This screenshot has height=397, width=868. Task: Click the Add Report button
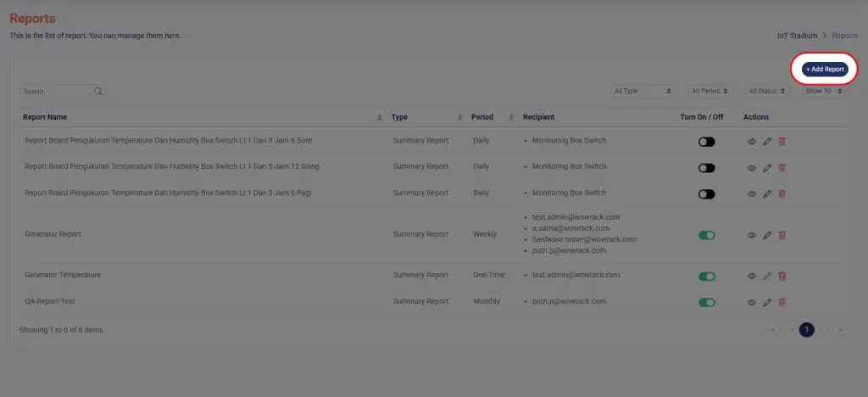(x=825, y=69)
